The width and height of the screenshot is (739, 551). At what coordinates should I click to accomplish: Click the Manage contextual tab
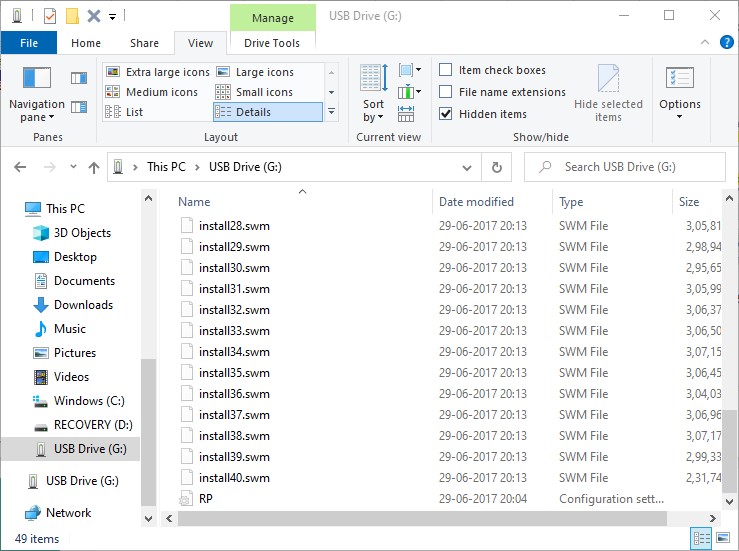click(x=272, y=18)
